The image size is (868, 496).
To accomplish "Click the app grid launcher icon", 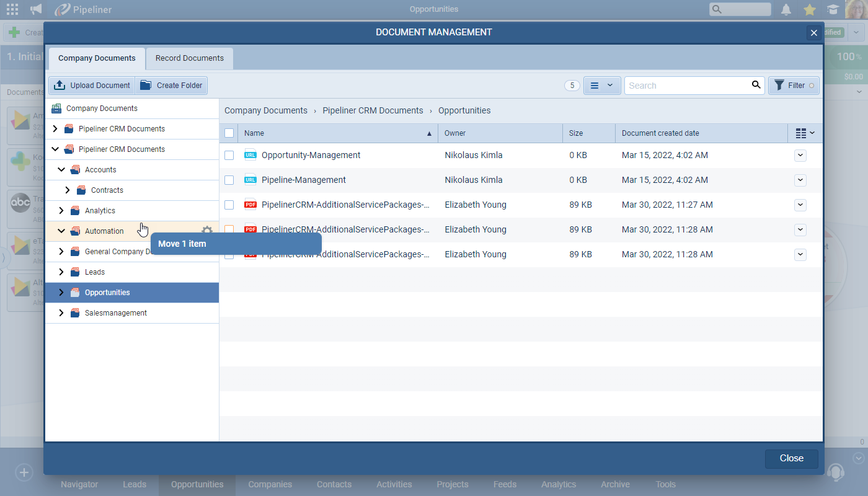I will [12, 9].
